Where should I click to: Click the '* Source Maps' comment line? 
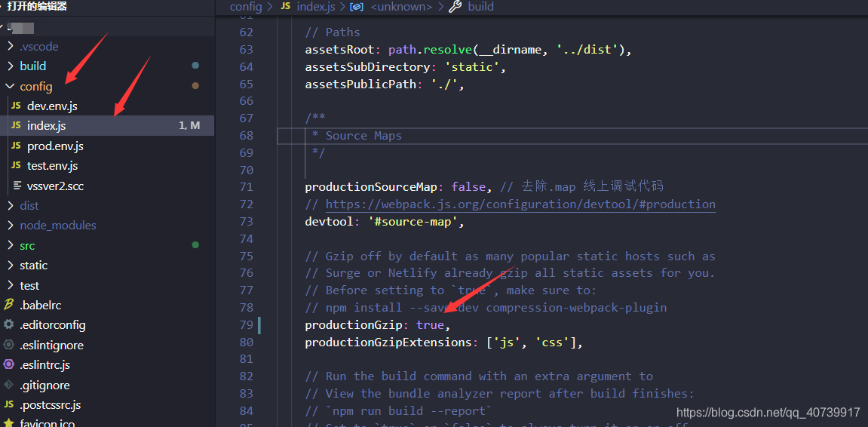357,136
